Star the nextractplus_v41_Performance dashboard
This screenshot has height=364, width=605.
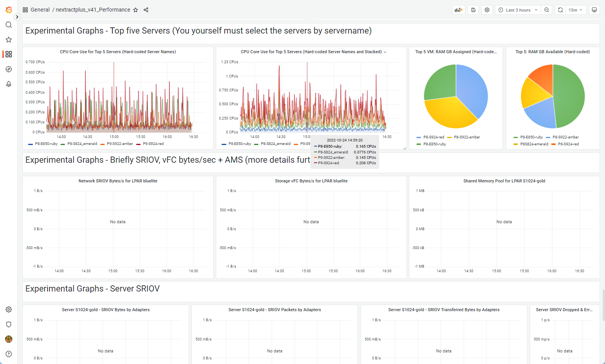[136, 10]
